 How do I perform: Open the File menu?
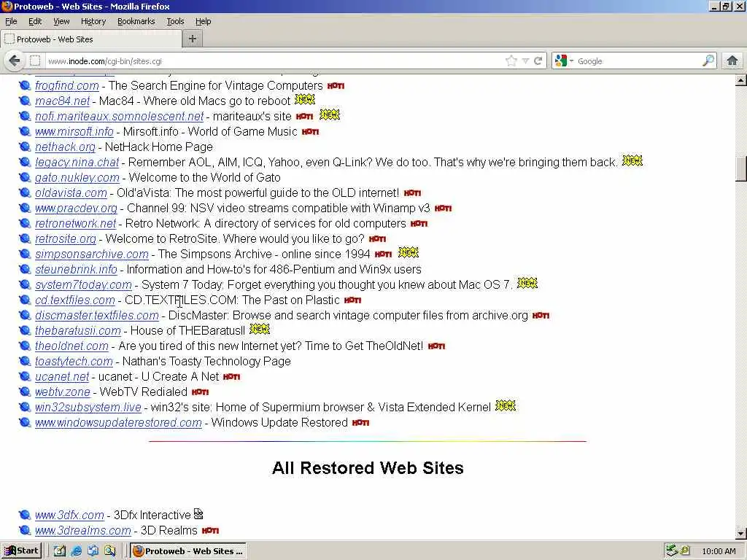click(x=11, y=21)
